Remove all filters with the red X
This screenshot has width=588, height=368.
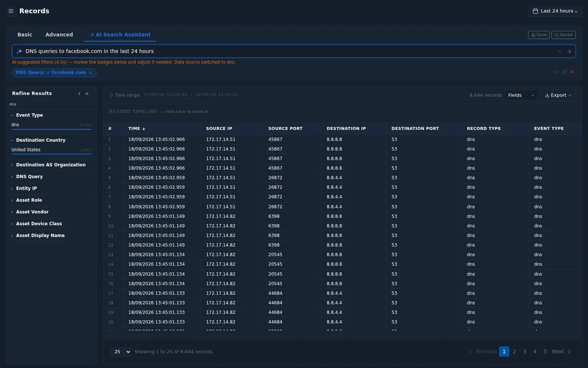(x=572, y=72)
